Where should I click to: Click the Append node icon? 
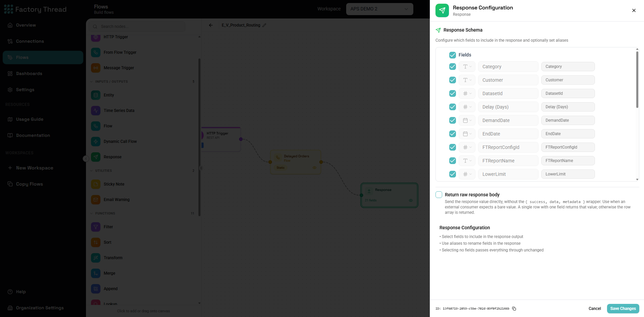click(x=96, y=289)
